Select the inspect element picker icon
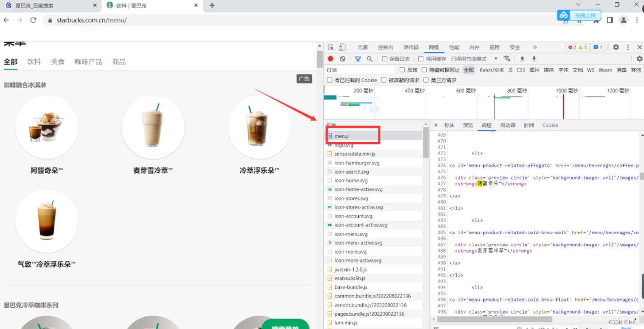644x329 pixels. click(331, 47)
